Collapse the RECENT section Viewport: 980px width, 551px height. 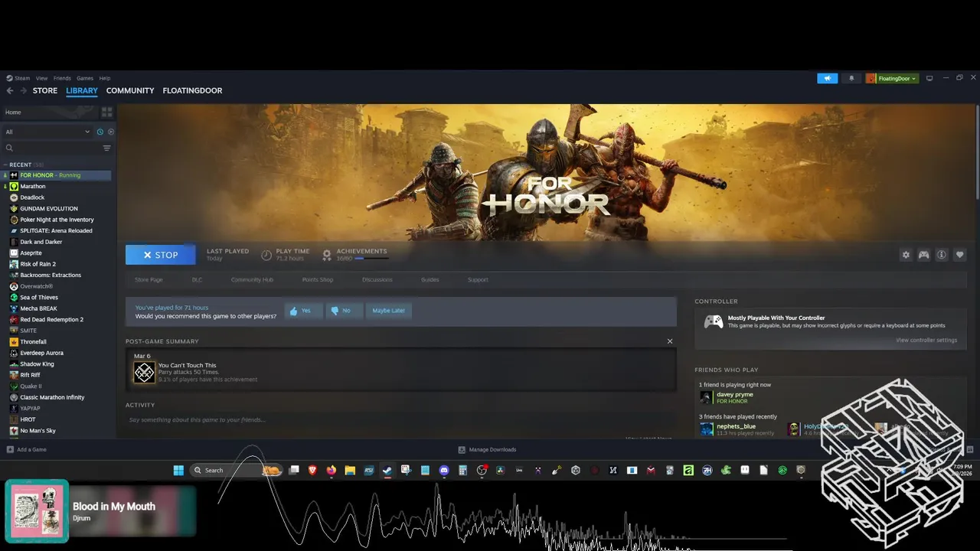[5, 165]
